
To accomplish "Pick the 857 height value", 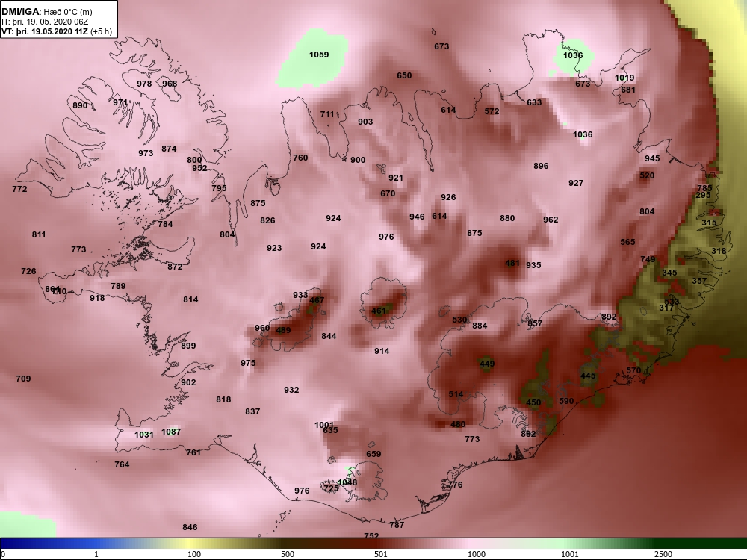I will [x=535, y=323].
